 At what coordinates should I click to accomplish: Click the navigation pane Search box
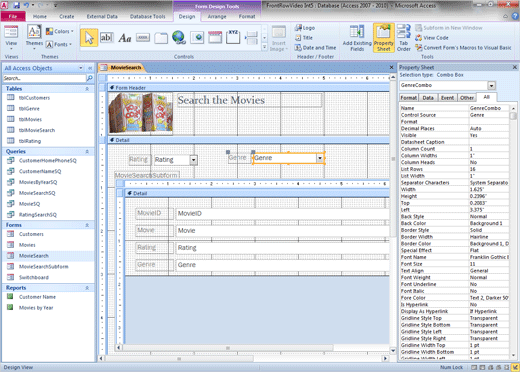(45, 78)
